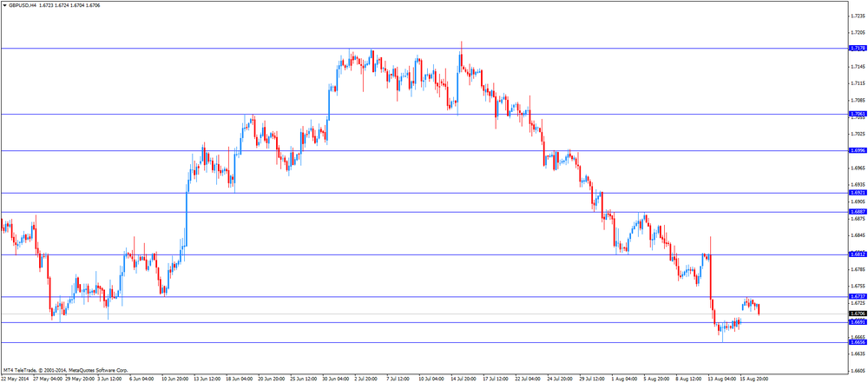The height and width of the screenshot is (383, 868).
Task: Click the 1.7145 price scale value
Action: [857, 67]
